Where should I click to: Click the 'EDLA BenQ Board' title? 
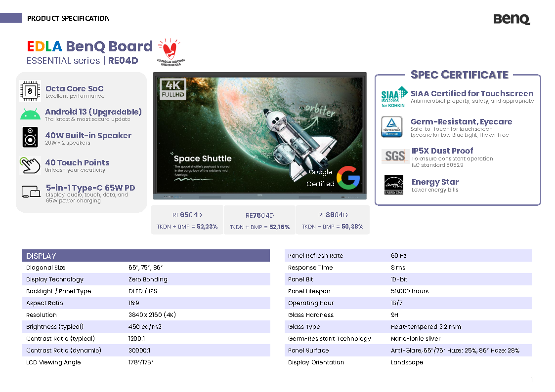tap(90, 47)
